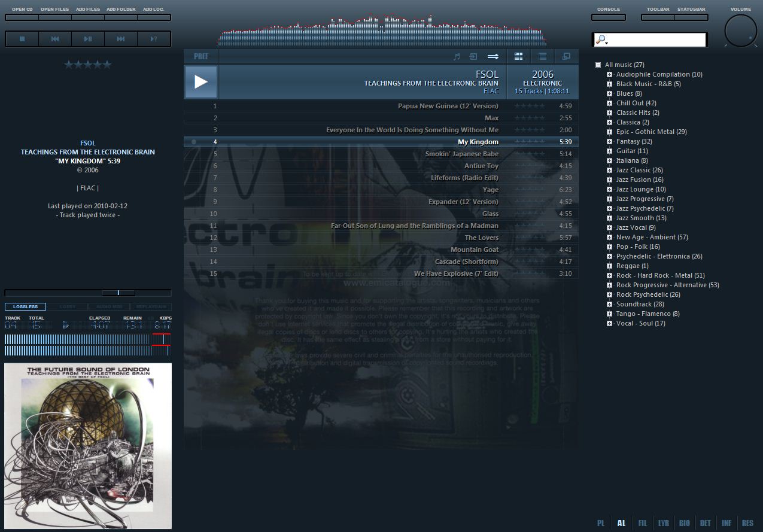Screen dimensions: 763x532
Task: Set the now-playing rating to five stars
Action: [107, 65]
